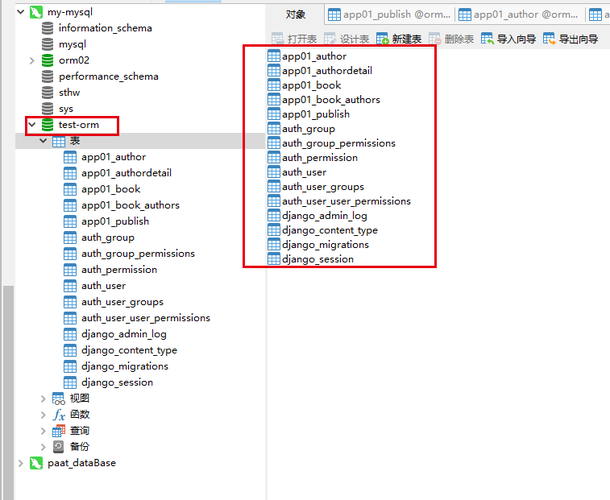Viewport: 610px width, 500px height.
Task: Collapse the test-orm database node
Action: click(32, 125)
